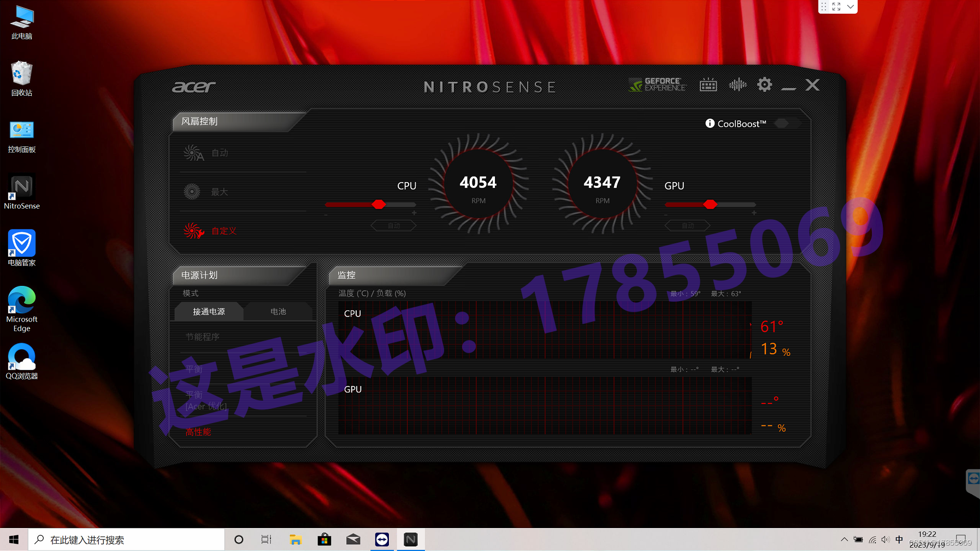Select the NitroSense desktop shortcut
Viewport: 980px width, 551px height.
coord(22,192)
